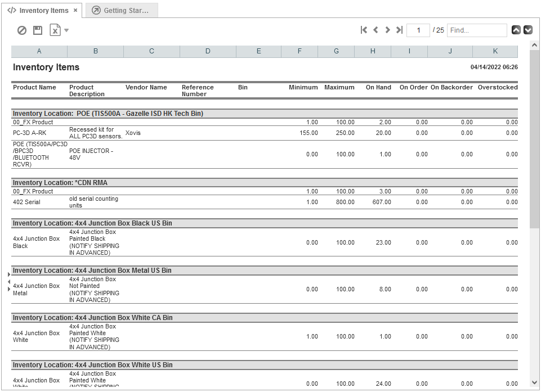Find previous match with up arrow
This screenshot has width=541, height=392.
516,30
